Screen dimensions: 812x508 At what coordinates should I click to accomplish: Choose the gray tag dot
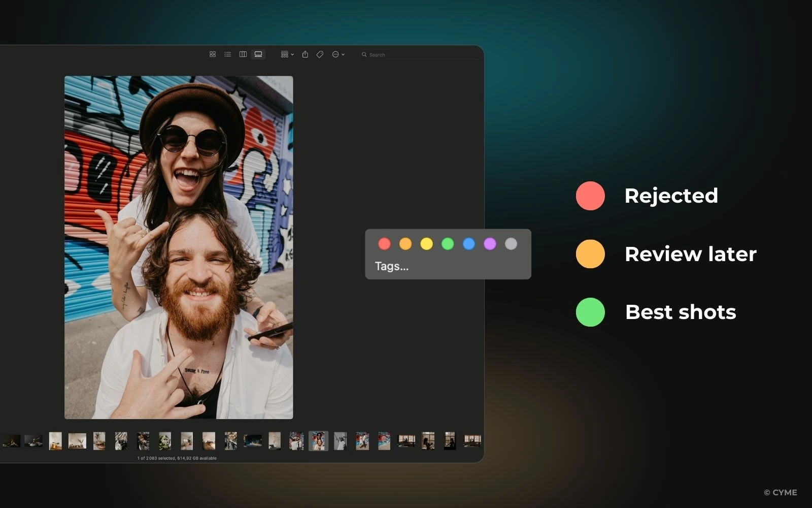(511, 244)
